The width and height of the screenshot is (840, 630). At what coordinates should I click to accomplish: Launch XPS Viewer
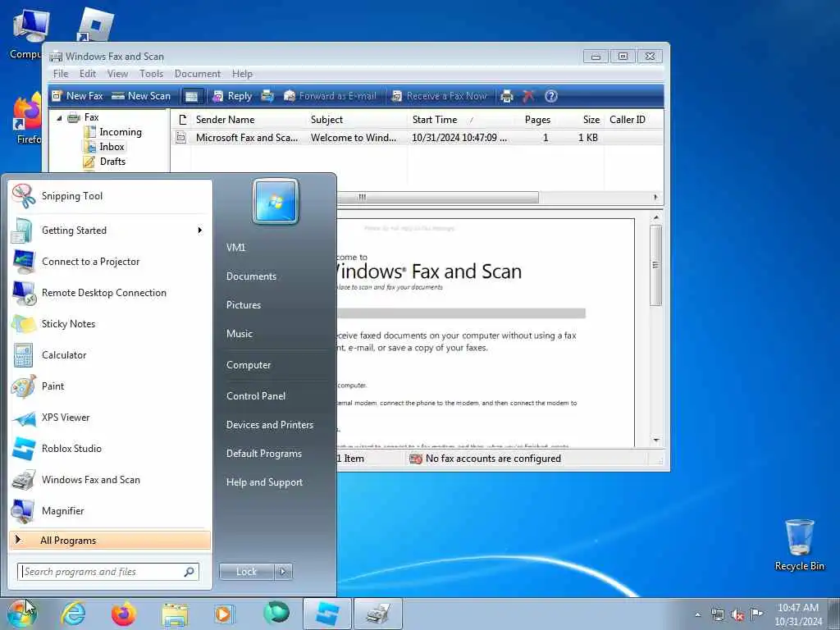tap(110, 418)
